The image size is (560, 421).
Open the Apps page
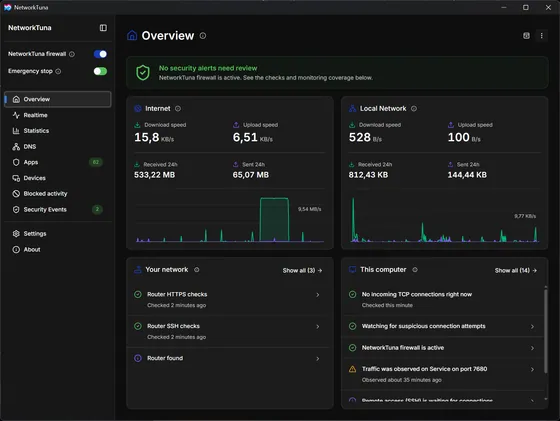pyautogui.click(x=58, y=162)
